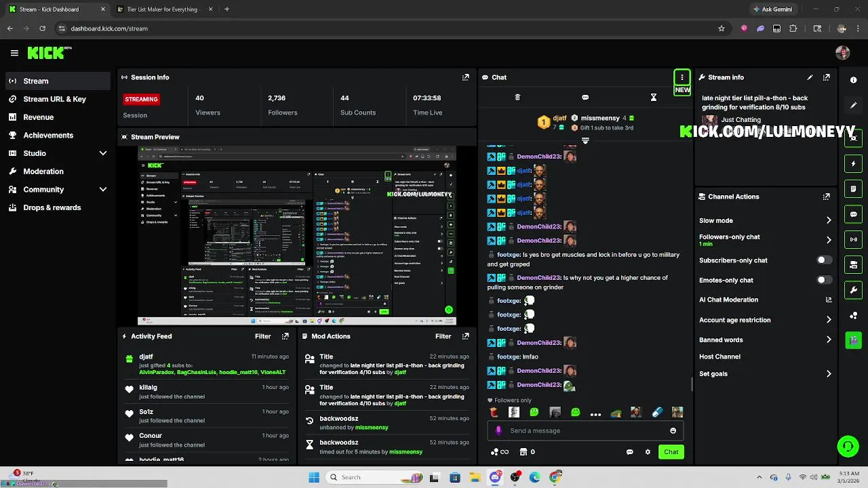The image size is (868, 488).
Task: Click the channel points infinity icon
Action: click(500, 452)
